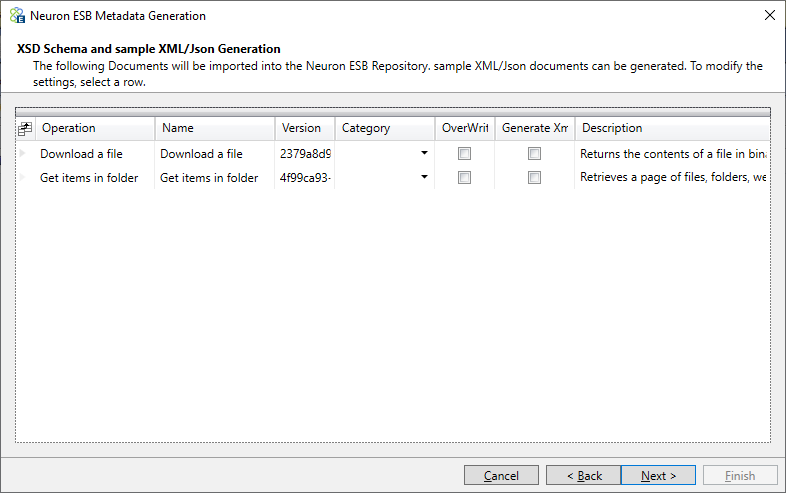Click the Cancel button
The height and width of the screenshot is (493, 786).
click(501, 475)
